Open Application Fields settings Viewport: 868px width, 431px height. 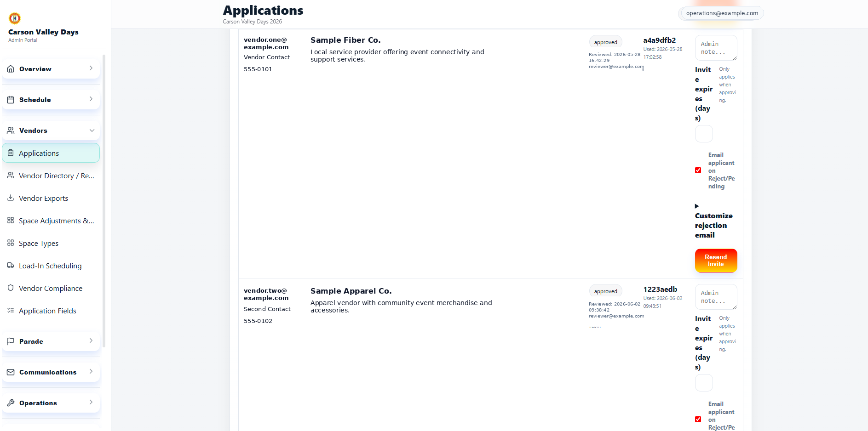click(x=51, y=311)
